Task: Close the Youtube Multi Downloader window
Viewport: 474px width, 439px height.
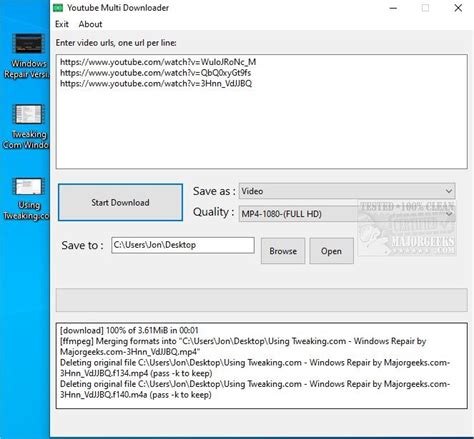Action: click(458, 8)
